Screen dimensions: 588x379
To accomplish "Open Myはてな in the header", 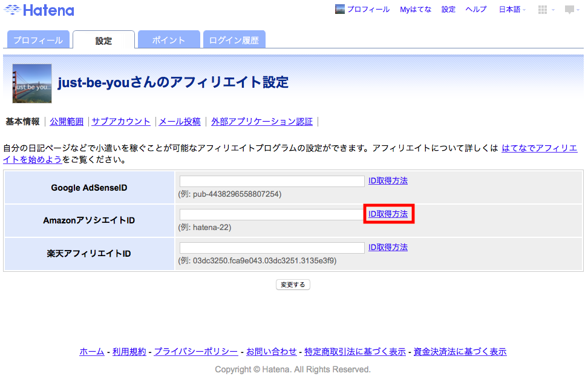I will click(416, 9).
